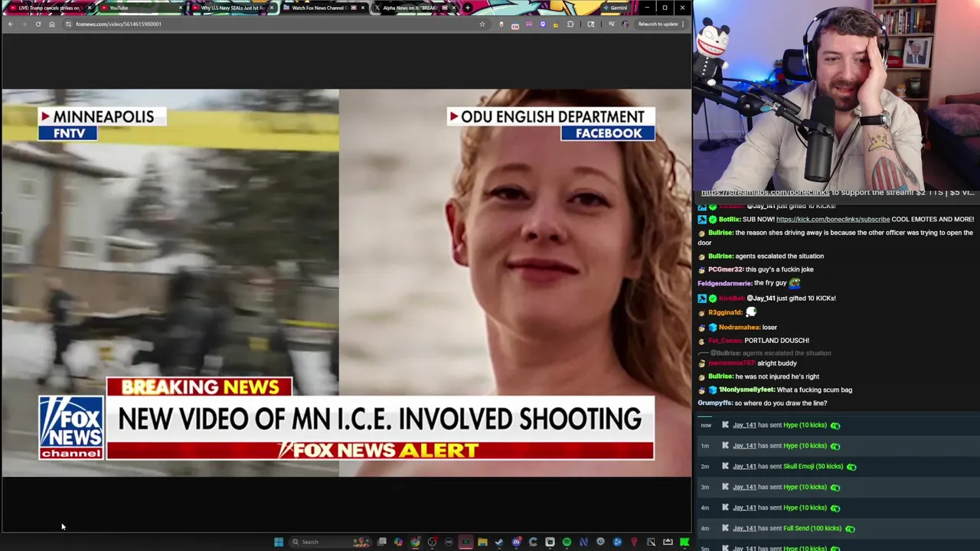Image resolution: width=980 pixels, height=551 pixels.
Task: Click the Fox News video player
Action: pos(346,283)
